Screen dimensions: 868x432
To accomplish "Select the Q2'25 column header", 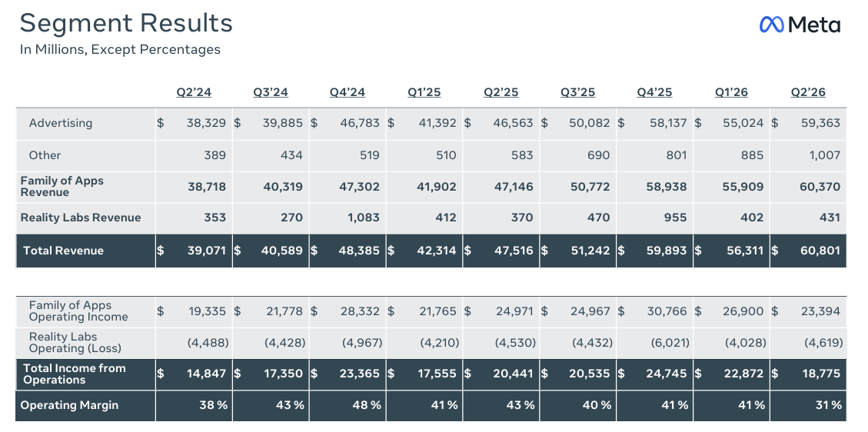I will pyautogui.click(x=501, y=92).
